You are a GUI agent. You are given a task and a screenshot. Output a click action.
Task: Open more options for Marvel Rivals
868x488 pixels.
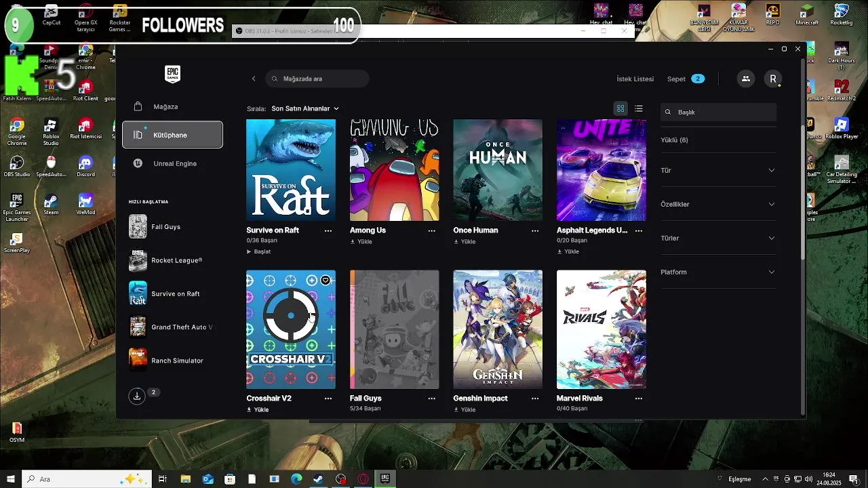point(638,399)
